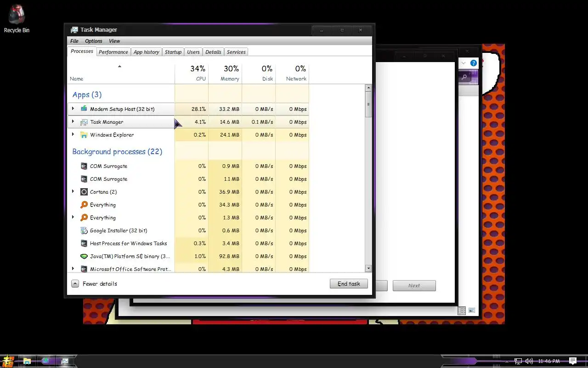The image size is (588, 368).
Task: Switch to the Details tab
Action: [213, 52]
